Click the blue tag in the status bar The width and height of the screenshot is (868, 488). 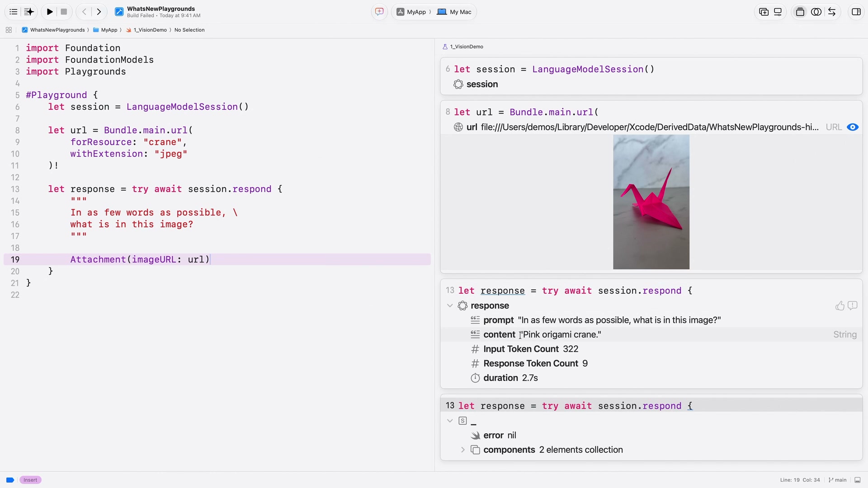pos(10,480)
